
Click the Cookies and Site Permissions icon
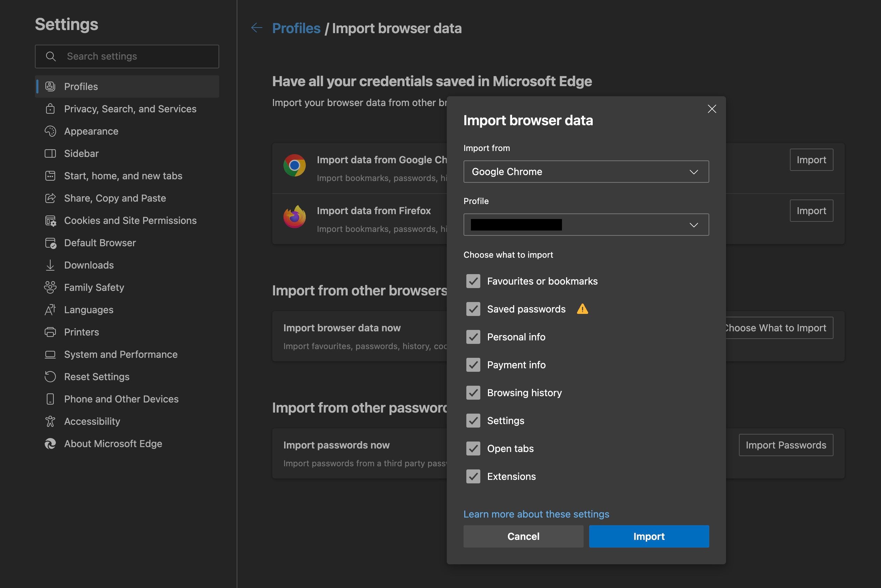(x=51, y=220)
